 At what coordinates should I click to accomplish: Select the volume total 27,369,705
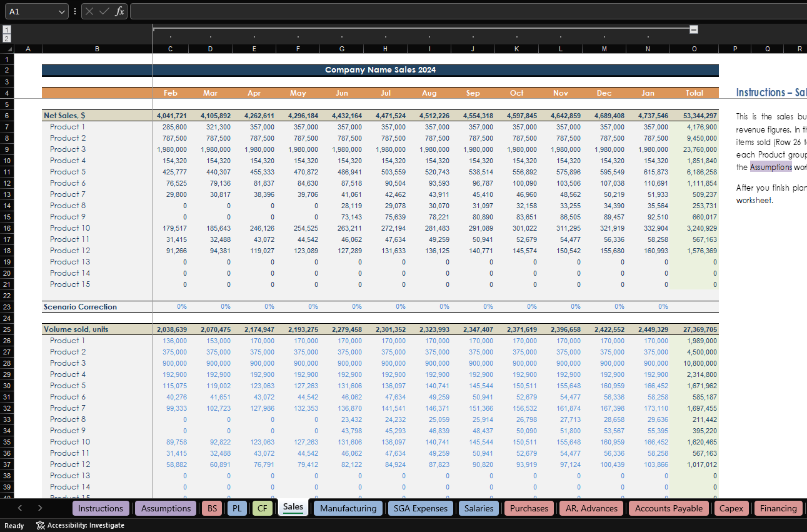coord(694,329)
